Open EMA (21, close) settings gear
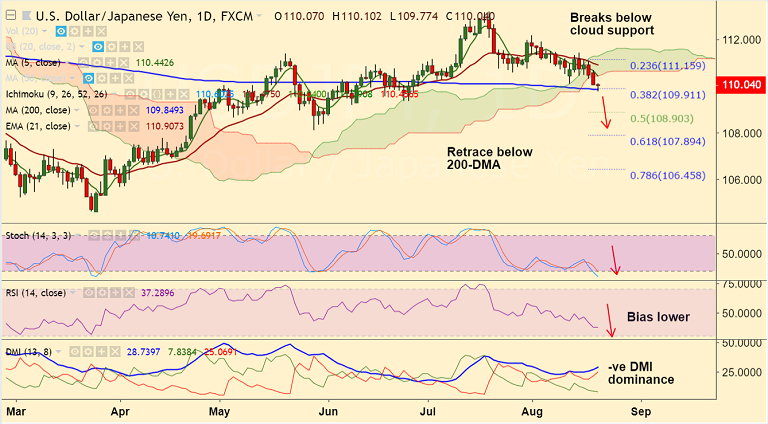Viewport: 768px width, 424px height. [x=107, y=126]
